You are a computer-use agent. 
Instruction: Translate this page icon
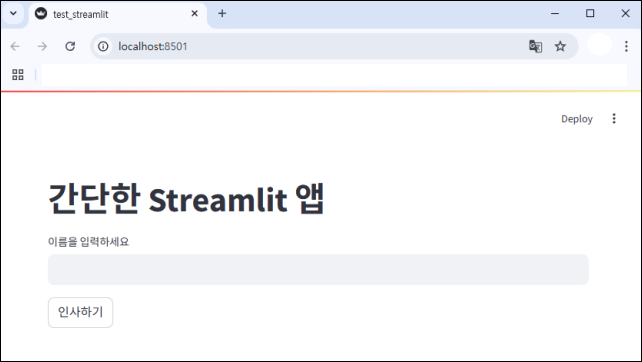[535, 46]
